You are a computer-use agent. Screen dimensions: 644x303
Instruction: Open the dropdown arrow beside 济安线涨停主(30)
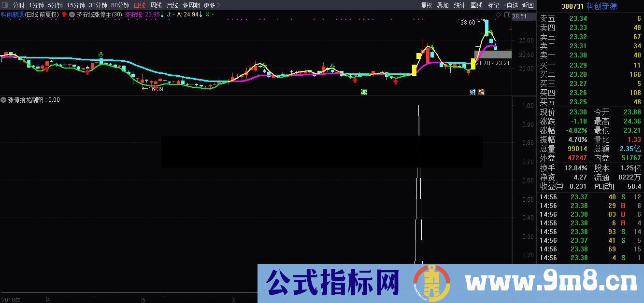(72, 15)
